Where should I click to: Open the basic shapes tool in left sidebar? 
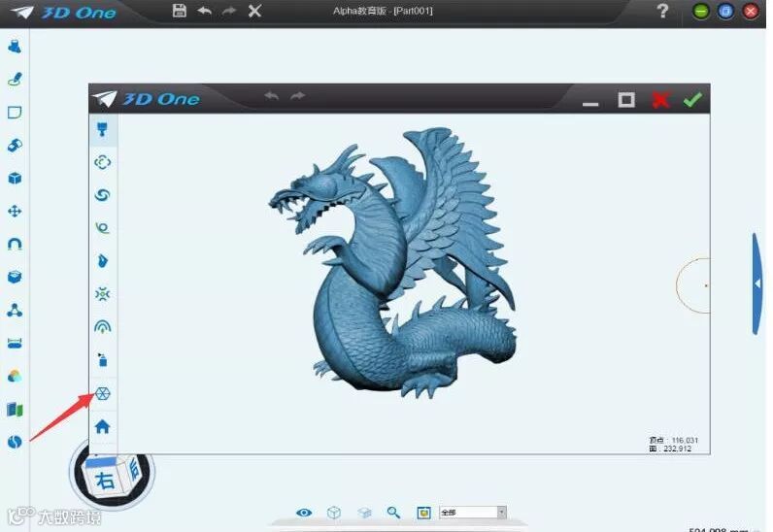pyautogui.click(x=15, y=47)
